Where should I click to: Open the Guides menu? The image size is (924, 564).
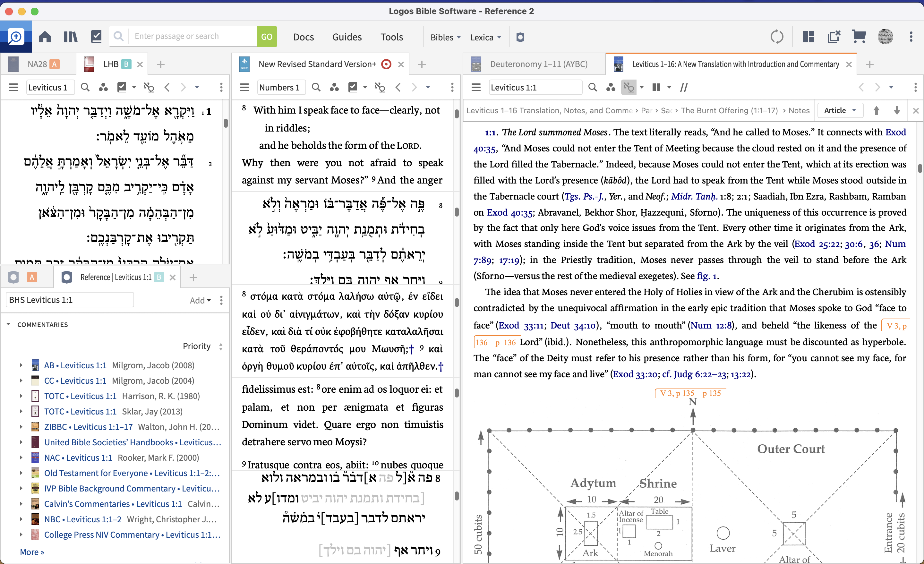(x=347, y=37)
